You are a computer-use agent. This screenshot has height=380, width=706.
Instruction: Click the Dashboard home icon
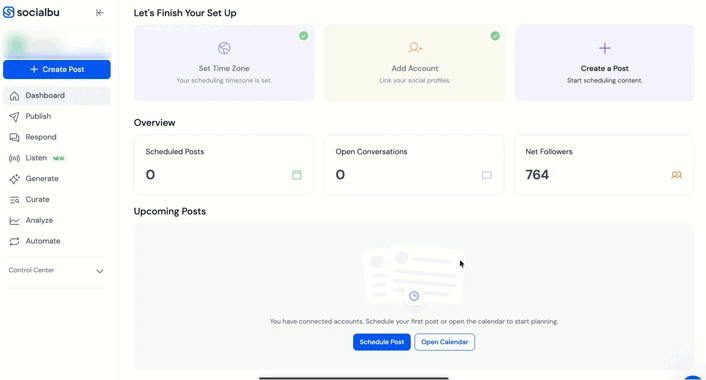click(x=14, y=96)
